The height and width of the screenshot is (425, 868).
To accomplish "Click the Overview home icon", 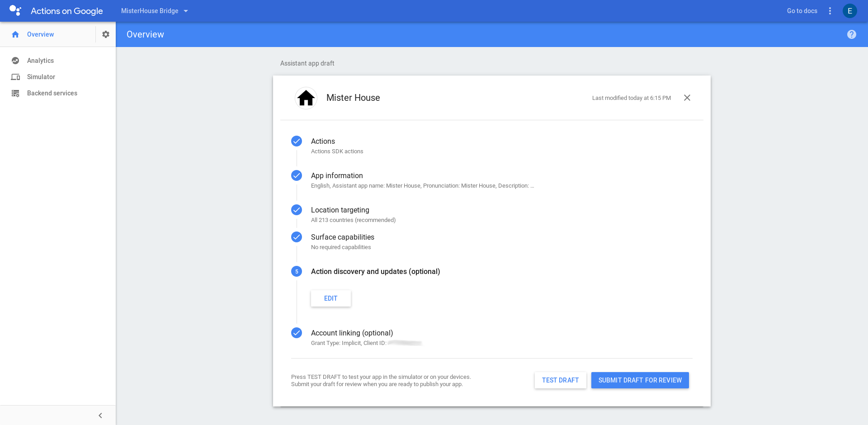I will (15, 34).
